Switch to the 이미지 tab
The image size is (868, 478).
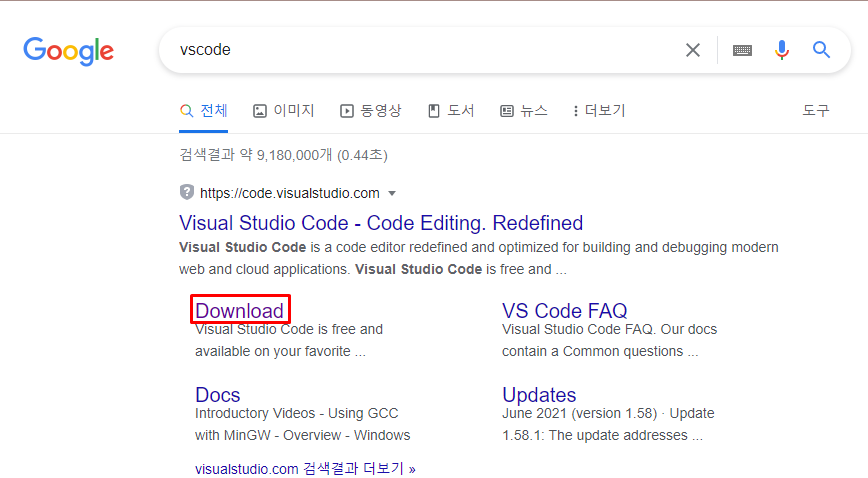tap(283, 111)
